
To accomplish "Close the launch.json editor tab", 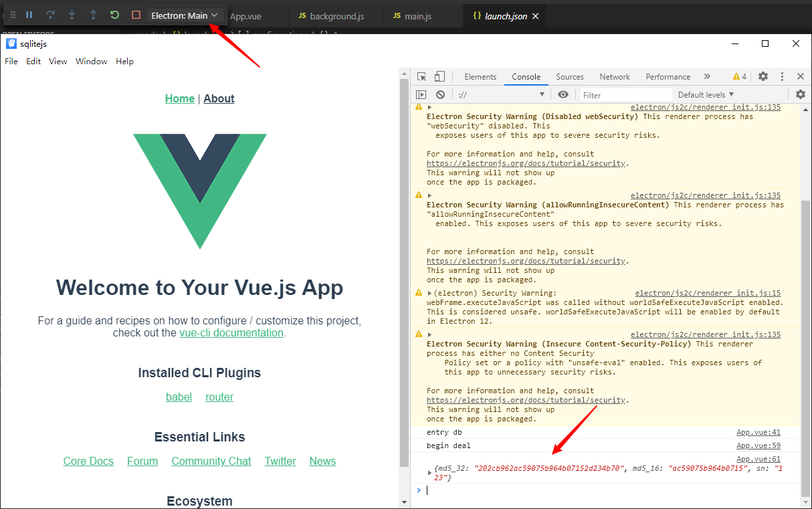I will coord(536,16).
